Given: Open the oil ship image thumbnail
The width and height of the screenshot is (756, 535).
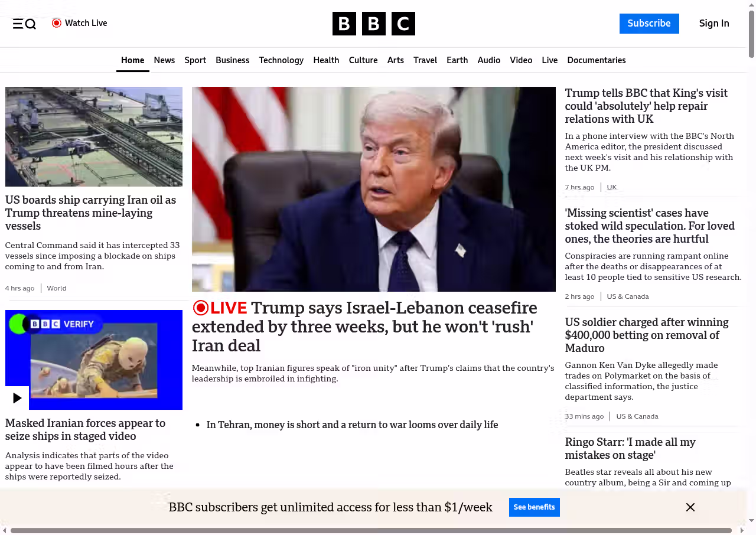Looking at the screenshot, I should [x=94, y=136].
